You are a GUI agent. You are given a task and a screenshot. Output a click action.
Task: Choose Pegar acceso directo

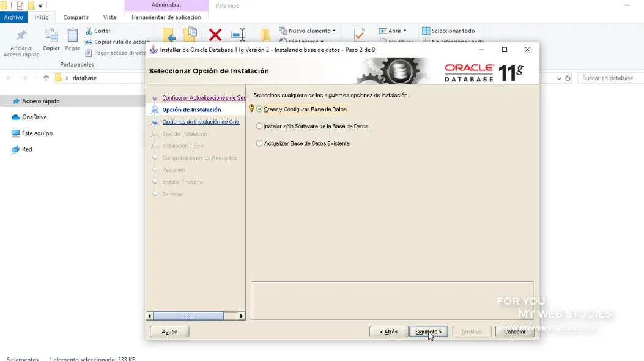tap(116, 53)
